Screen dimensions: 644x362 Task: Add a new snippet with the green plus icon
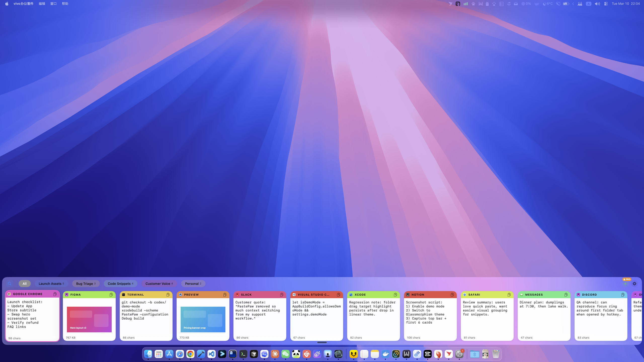626,284
